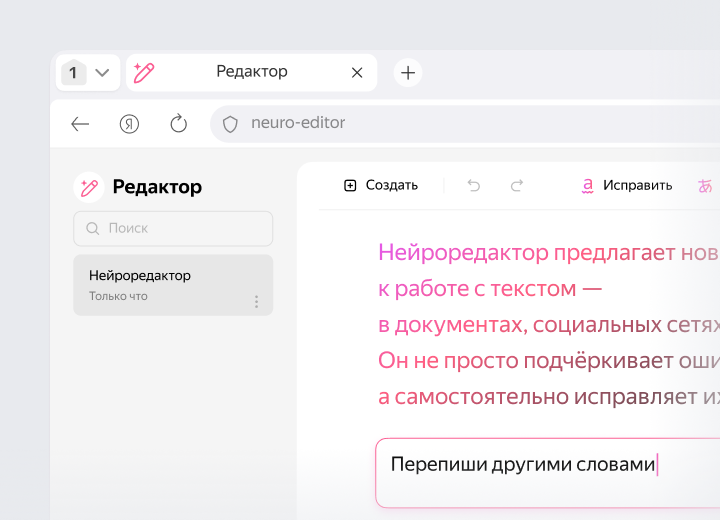This screenshot has width=720, height=520.
Task: Click the Создать button
Action: [381, 185]
